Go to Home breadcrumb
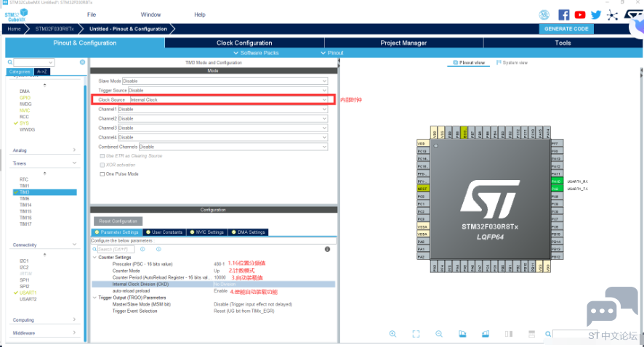This screenshot has width=644, height=347. pyautogui.click(x=14, y=29)
